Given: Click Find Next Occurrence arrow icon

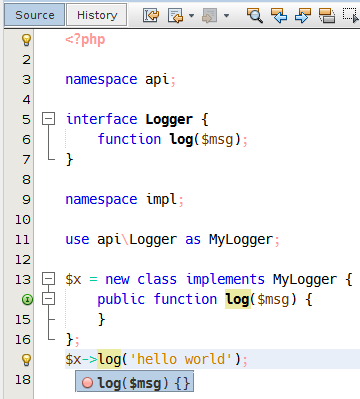Looking at the screenshot, I should pyautogui.click(x=303, y=15).
